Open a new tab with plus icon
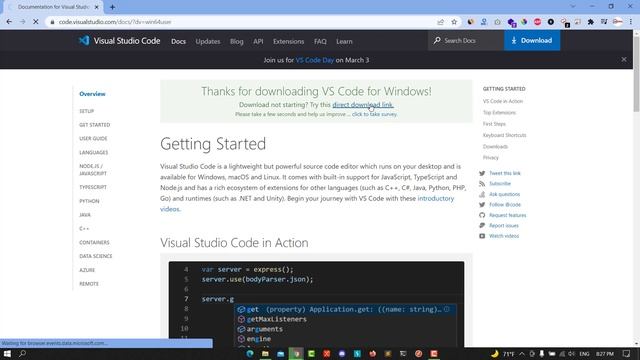The image size is (640, 360). click(112, 7)
